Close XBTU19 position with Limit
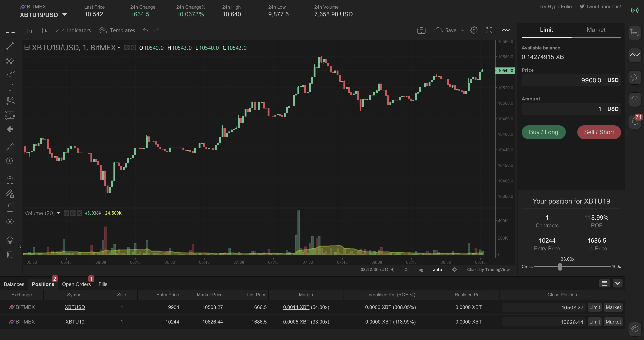This screenshot has height=340, width=644. (x=595, y=322)
